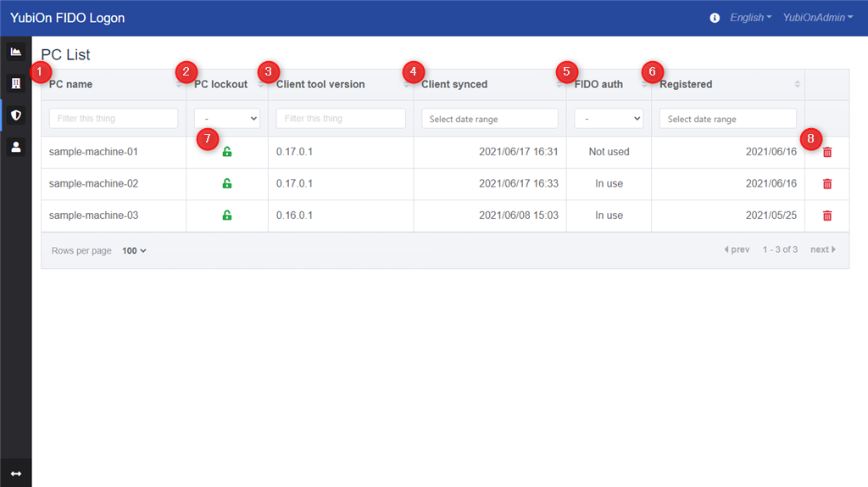Toggle lockout padlock for sample-machine-01
The height and width of the screenshot is (487, 868).
pyautogui.click(x=227, y=152)
